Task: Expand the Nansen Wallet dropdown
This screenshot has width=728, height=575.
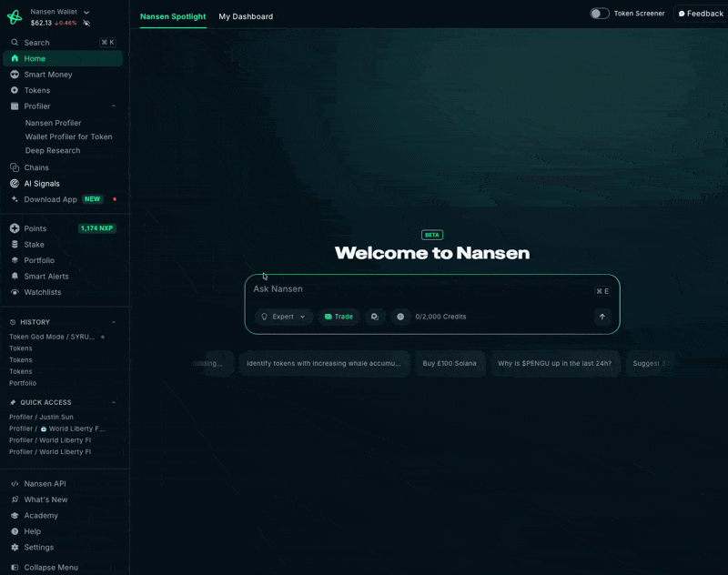Action: click(86, 12)
